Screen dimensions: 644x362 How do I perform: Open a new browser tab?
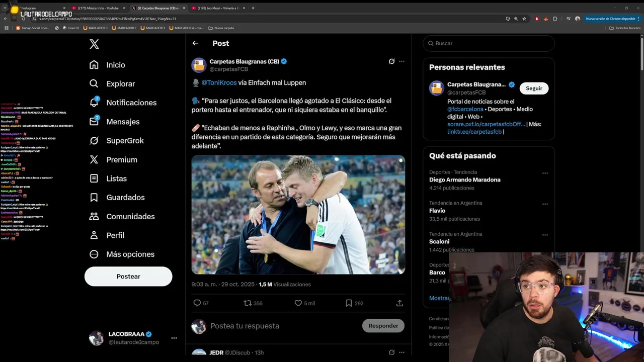253,8
